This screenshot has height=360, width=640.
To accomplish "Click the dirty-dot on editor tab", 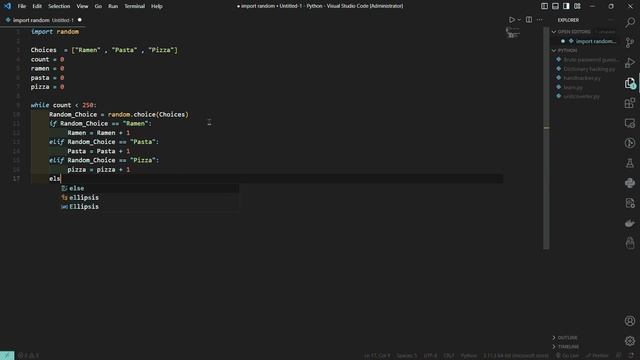I will pyautogui.click(x=80, y=20).
